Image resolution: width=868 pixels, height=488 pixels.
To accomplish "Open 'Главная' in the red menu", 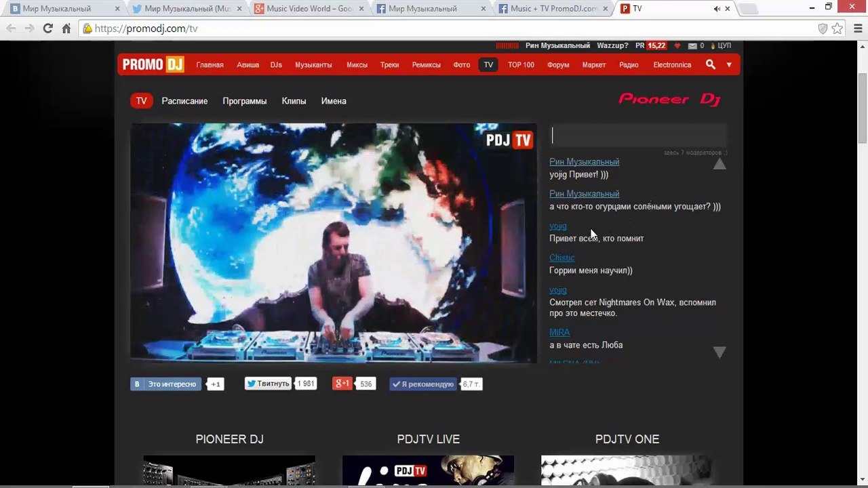I will (210, 65).
